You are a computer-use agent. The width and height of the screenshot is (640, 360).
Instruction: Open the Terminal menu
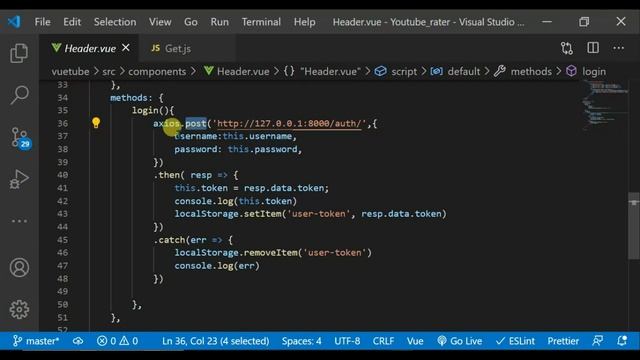coord(261,22)
